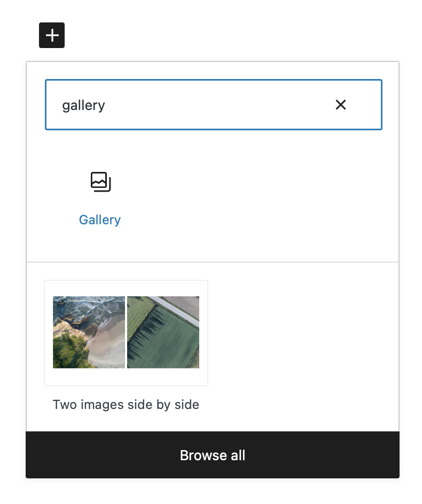The height and width of the screenshot is (504, 422).
Task: Click the beach aerial photo in the pattern preview
Action: pyautogui.click(x=89, y=332)
